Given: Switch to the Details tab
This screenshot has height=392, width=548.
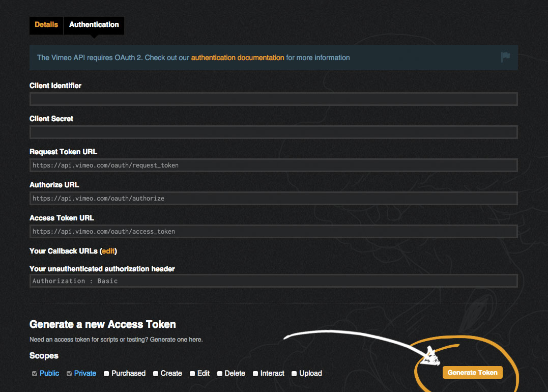Looking at the screenshot, I should point(46,24).
